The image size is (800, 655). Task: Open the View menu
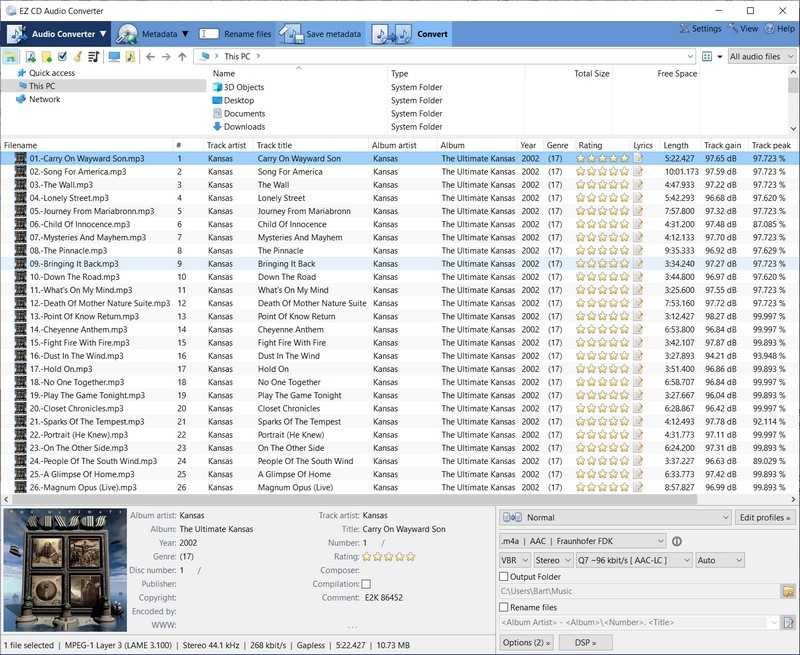pyautogui.click(x=743, y=29)
